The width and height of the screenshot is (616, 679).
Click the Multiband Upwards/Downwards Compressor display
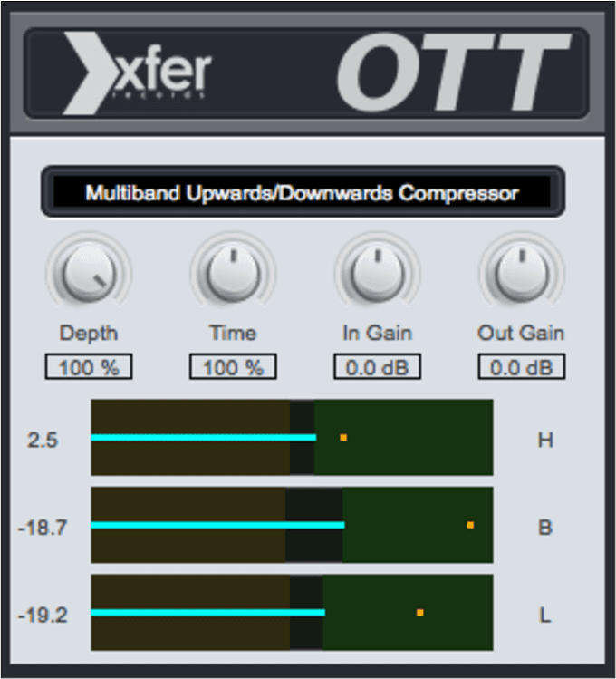point(303,191)
